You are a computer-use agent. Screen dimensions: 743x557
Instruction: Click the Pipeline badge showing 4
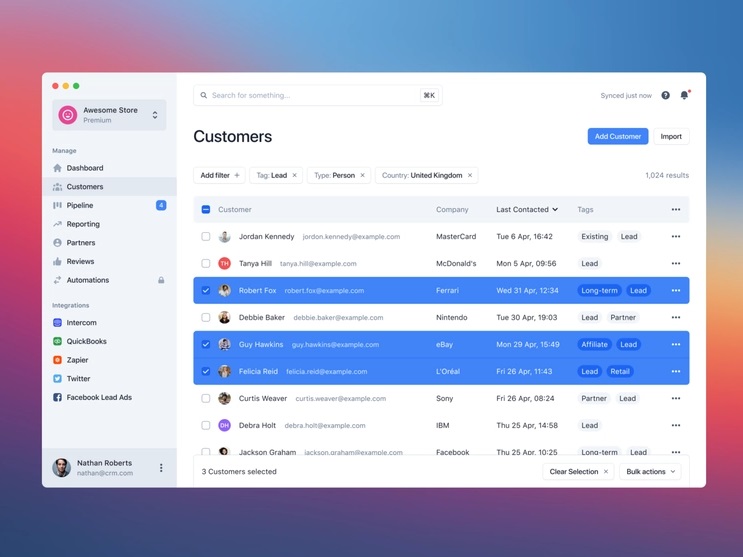161,205
